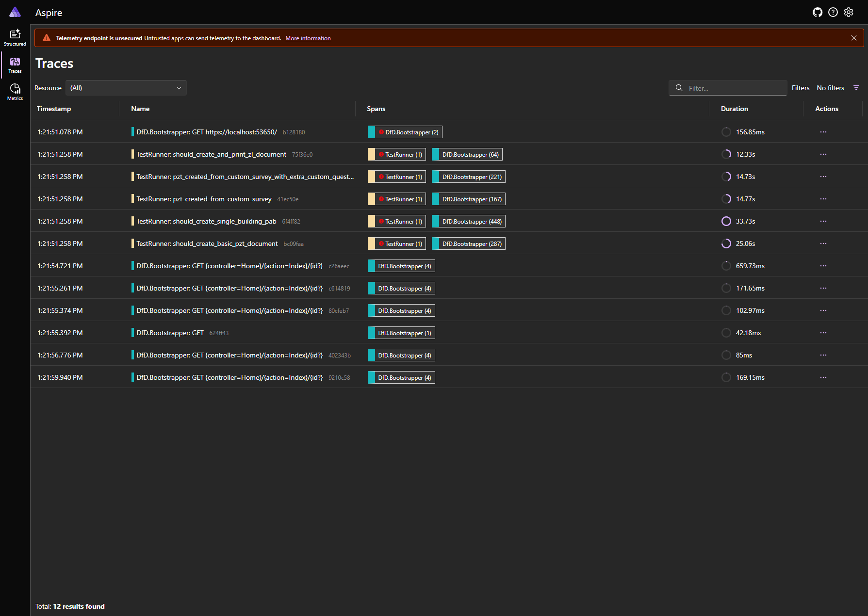868x616 pixels.
Task: Open the add filter icon beside No filters
Action: (856, 88)
